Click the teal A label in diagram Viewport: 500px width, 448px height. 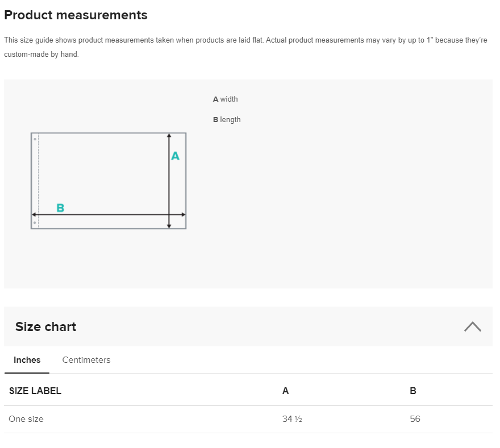[176, 156]
